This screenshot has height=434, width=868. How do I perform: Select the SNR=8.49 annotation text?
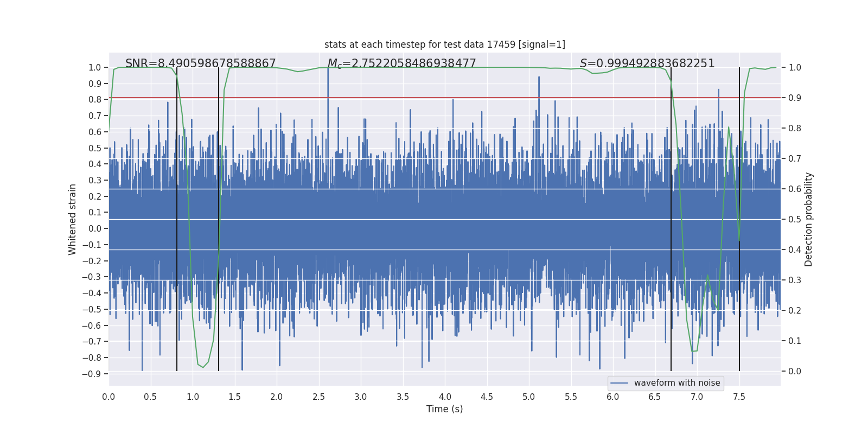click(x=200, y=63)
